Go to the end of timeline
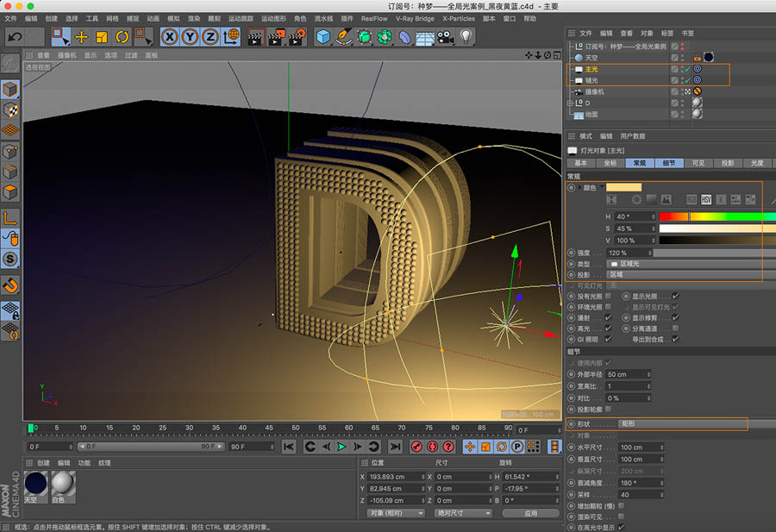 tap(395, 447)
